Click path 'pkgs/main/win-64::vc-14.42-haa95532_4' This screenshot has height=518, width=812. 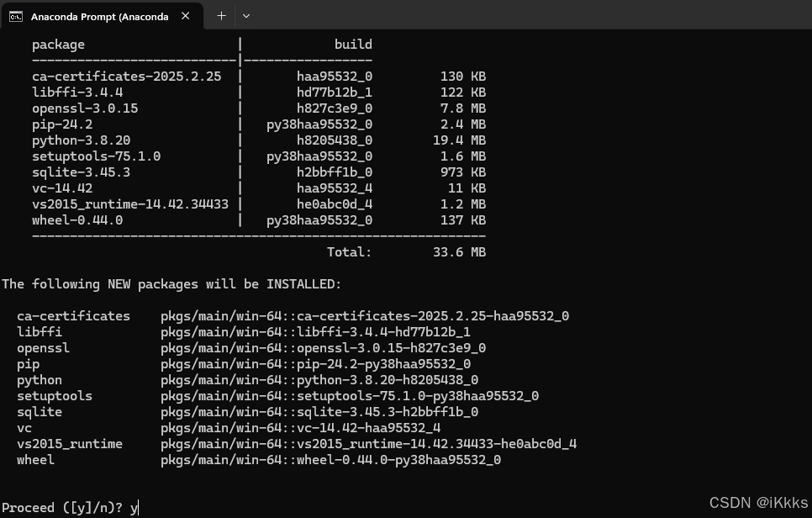pos(300,429)
